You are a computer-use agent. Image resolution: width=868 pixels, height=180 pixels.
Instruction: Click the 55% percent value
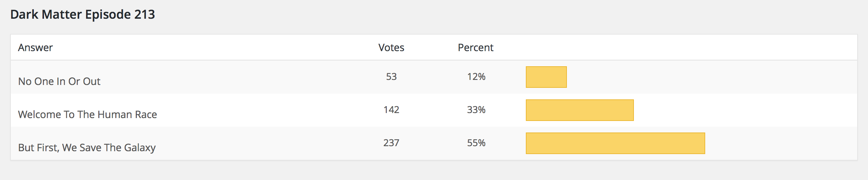point(476,143)
